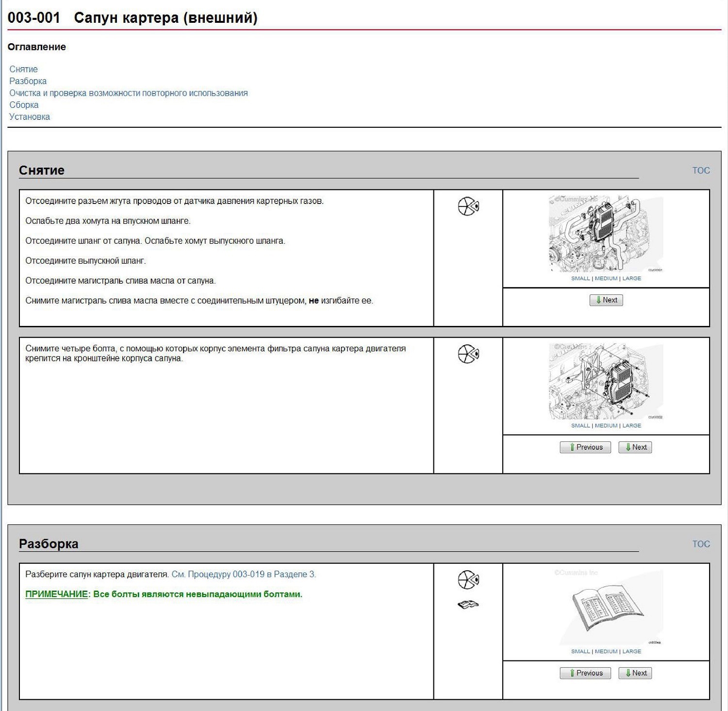This screenshot has width=728, height=711.
Task: Click the manual book icon in Разборка step
Action: (468, 604)
